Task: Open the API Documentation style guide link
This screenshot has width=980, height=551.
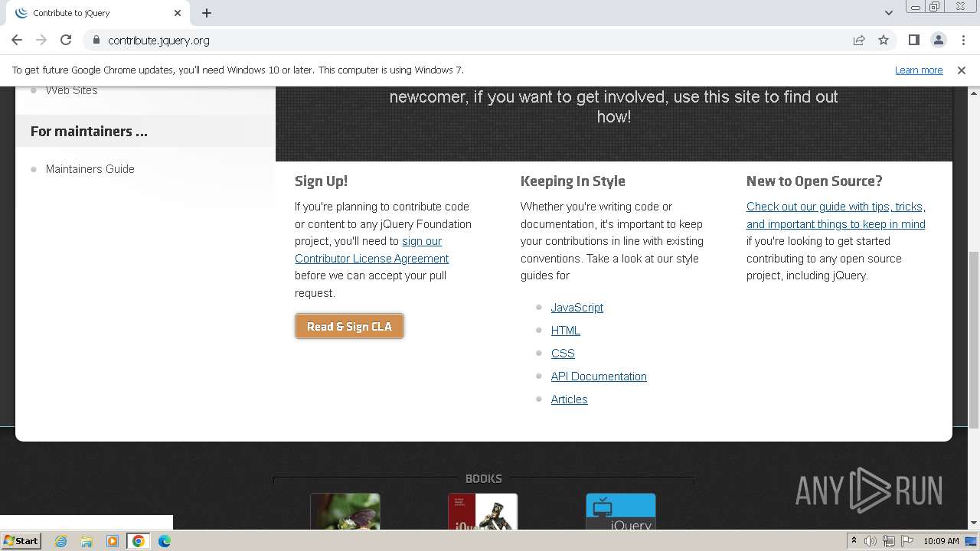Action: [x=599, y=377]
